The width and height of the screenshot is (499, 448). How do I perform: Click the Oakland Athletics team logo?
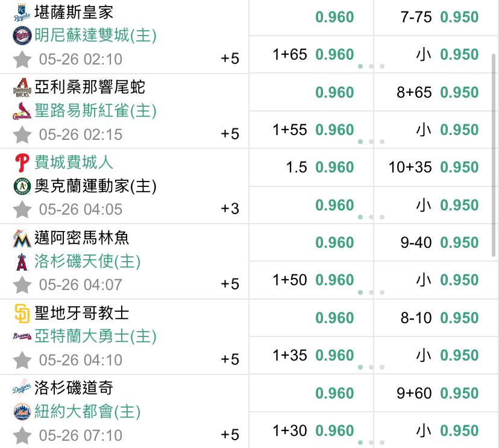tap(21, 187)
